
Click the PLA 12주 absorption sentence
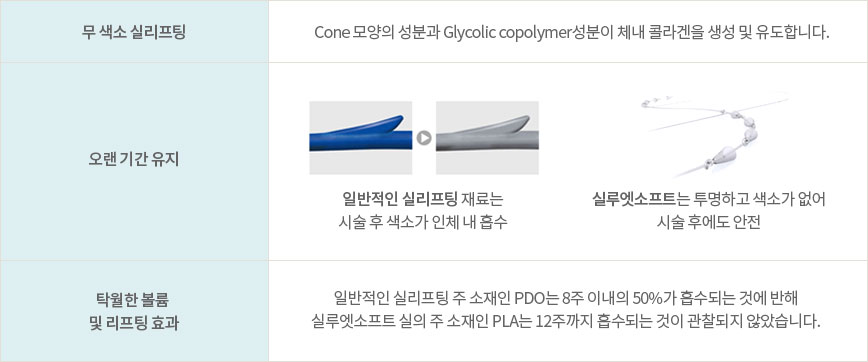[565, 320]
